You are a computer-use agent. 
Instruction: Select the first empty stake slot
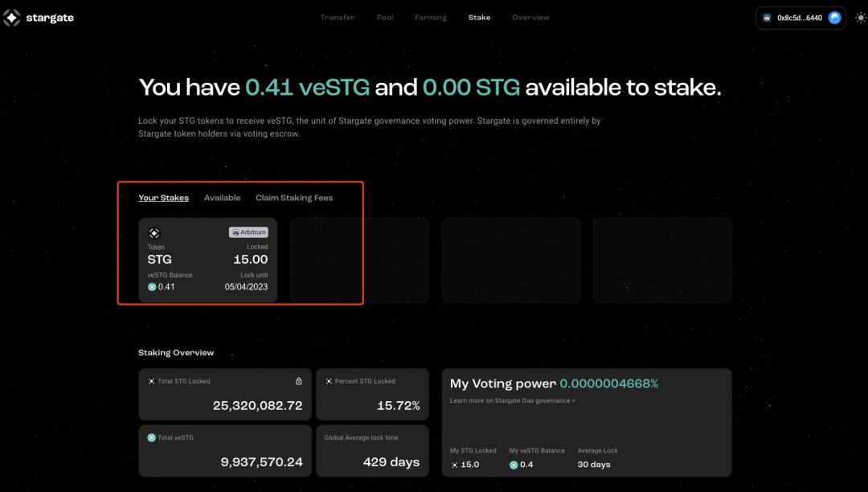click(358, 260)
